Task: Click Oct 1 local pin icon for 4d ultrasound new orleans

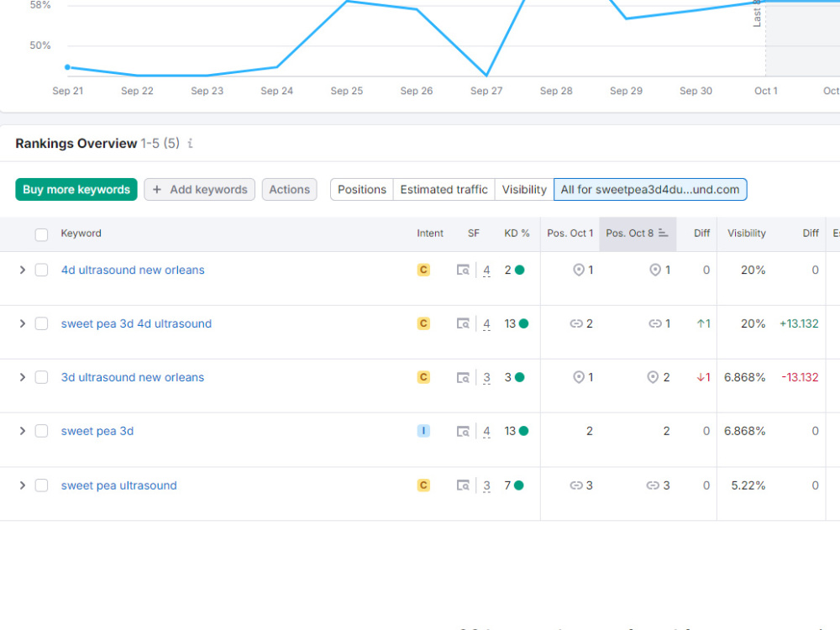Action: [579, 270]
